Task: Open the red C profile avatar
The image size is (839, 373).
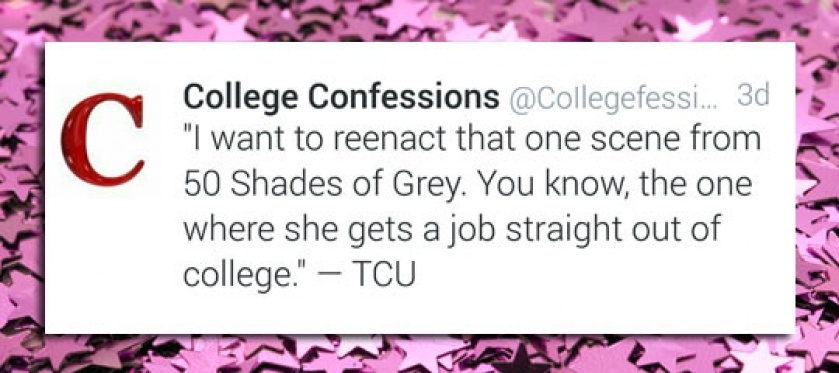Action: [x=103, y=139]
